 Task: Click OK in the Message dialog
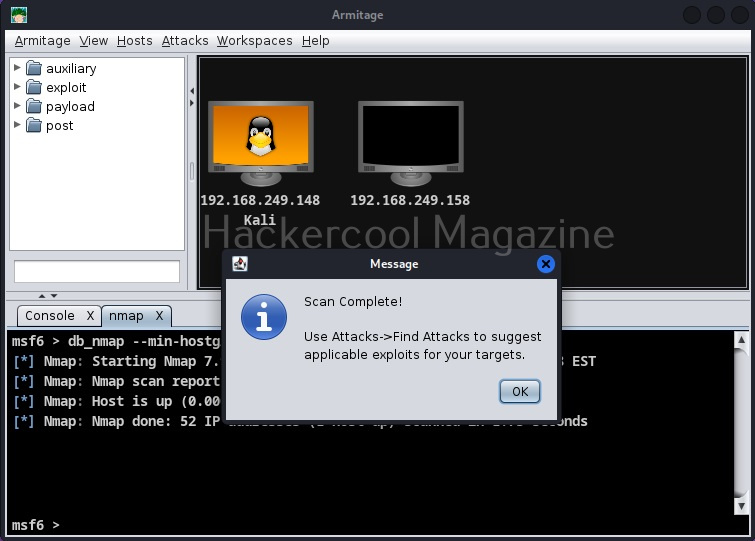click(520, 392)
